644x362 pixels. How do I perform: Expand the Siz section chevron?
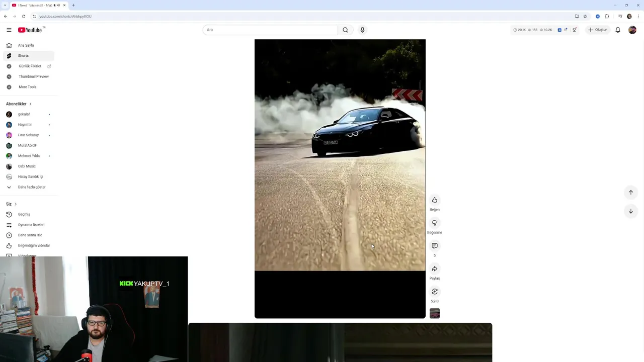pos(16,204)
